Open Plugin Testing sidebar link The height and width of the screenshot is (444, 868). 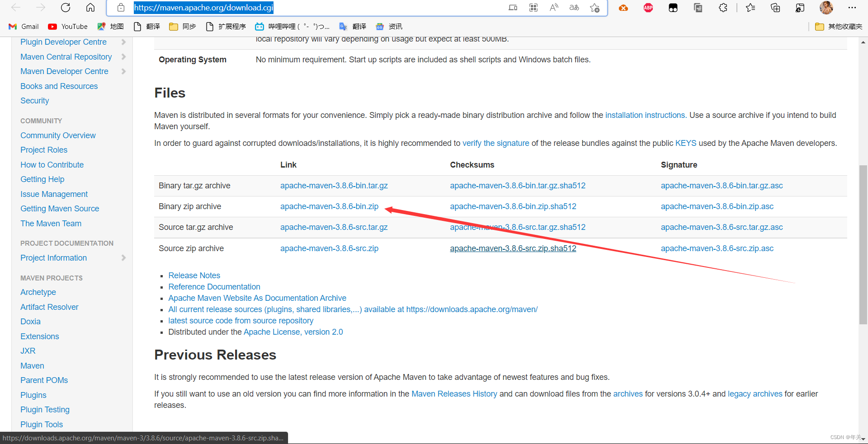click(x=45, y=410)
